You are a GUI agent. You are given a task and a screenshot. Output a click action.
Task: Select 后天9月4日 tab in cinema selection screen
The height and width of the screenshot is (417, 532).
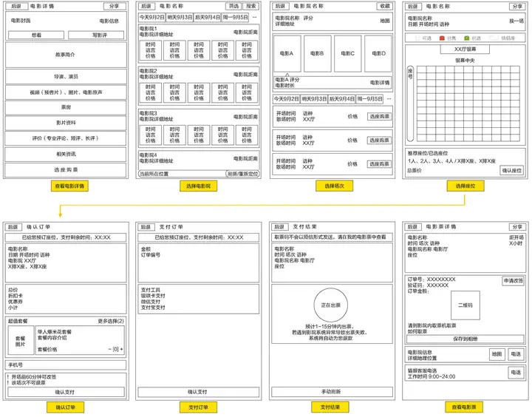coord(208,17)
